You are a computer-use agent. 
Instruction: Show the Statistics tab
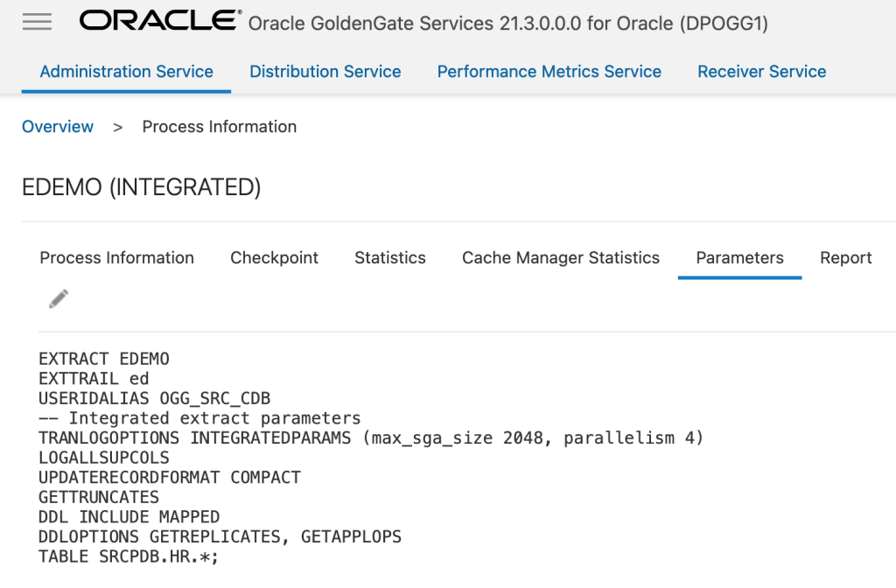[390, 258]
